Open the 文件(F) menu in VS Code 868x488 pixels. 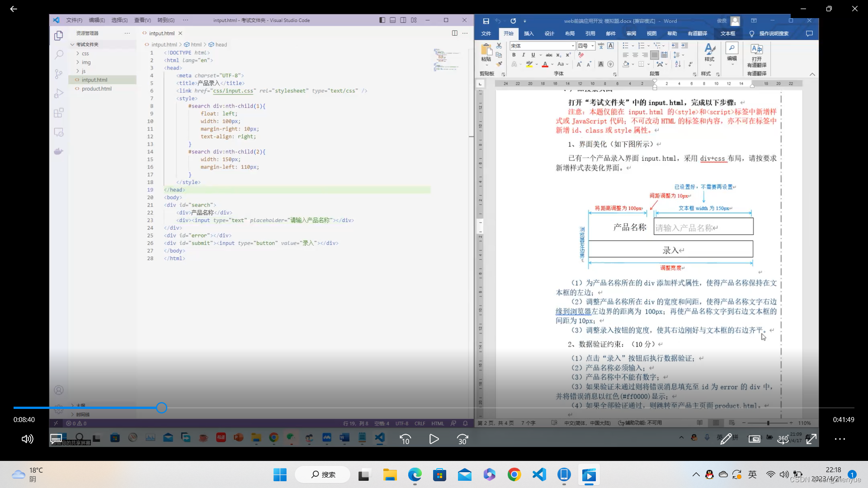coord(74,20)
